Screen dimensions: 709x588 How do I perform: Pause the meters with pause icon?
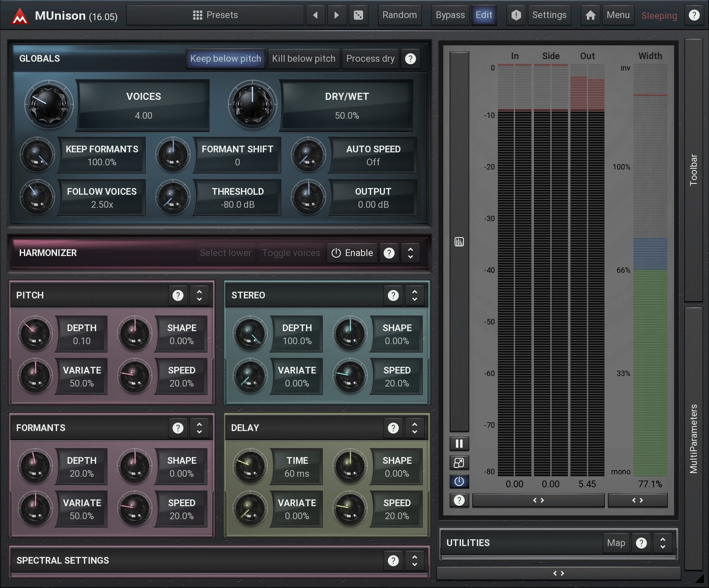point(459,444)
